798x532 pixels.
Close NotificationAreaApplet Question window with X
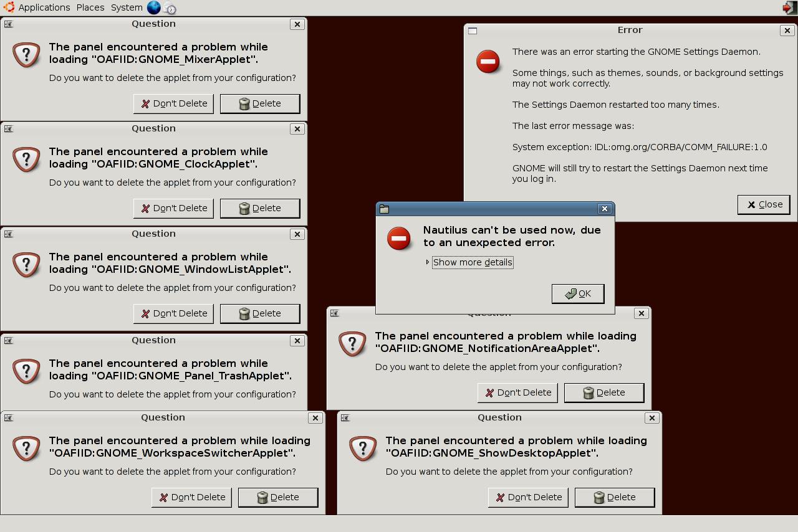tap(642, 313)
